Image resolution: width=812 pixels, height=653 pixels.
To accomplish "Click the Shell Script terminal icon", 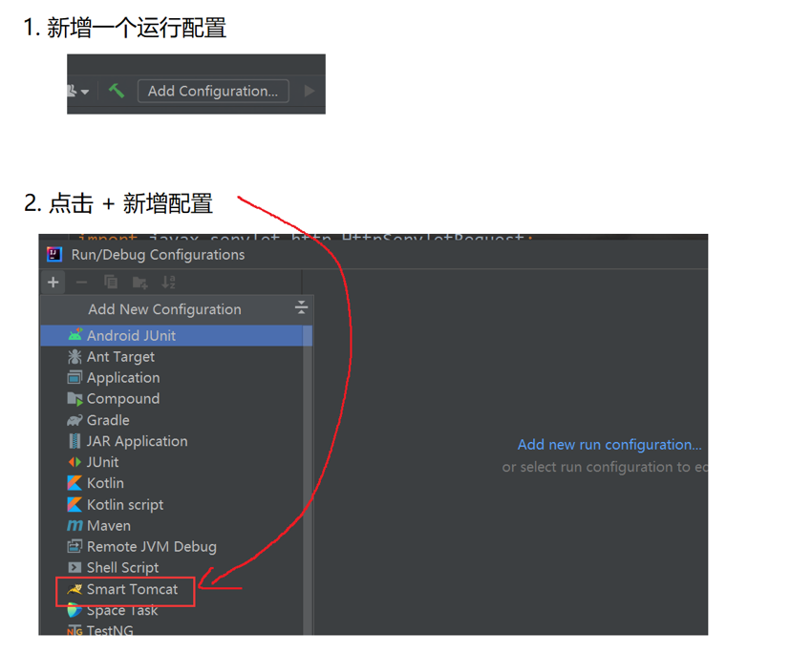I will (75, 568).
